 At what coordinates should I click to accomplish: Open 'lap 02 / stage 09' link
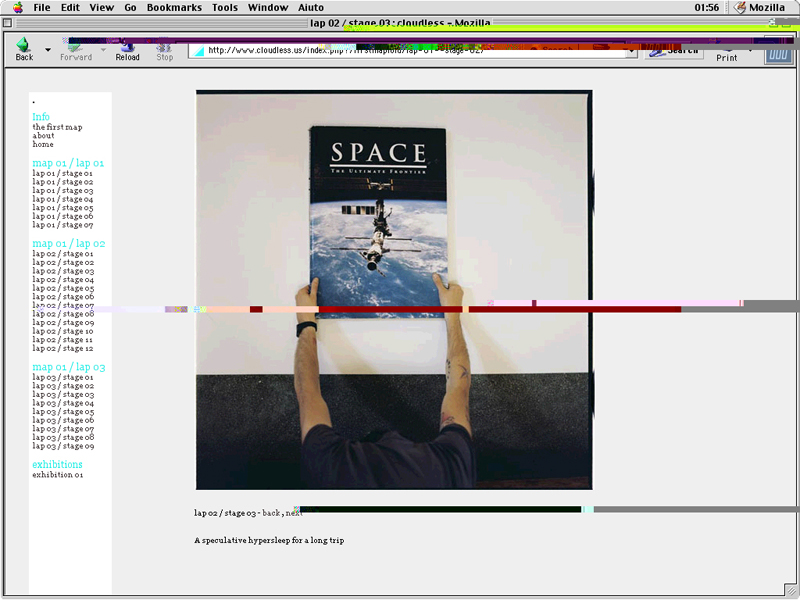63,323
